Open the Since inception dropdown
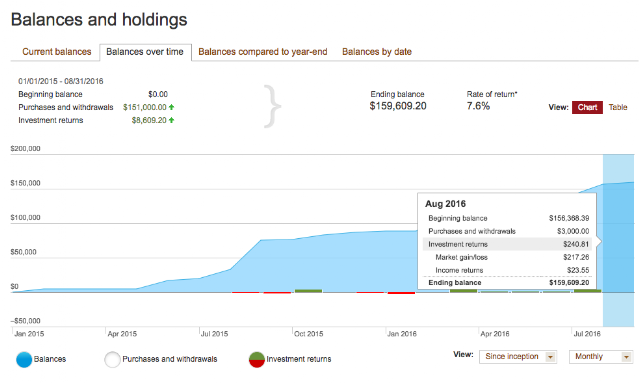640x384 pixels. pyautogui.click(x=518, y=357)
